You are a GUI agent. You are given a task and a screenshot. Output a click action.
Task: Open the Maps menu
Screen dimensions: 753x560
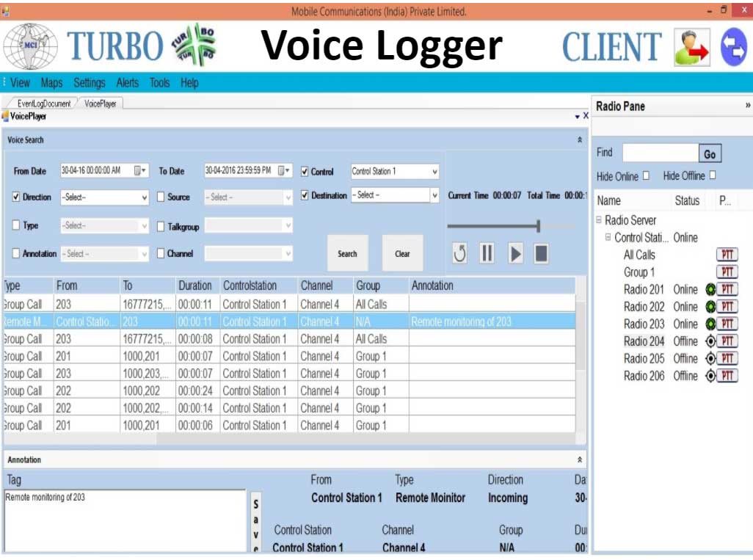51,83
